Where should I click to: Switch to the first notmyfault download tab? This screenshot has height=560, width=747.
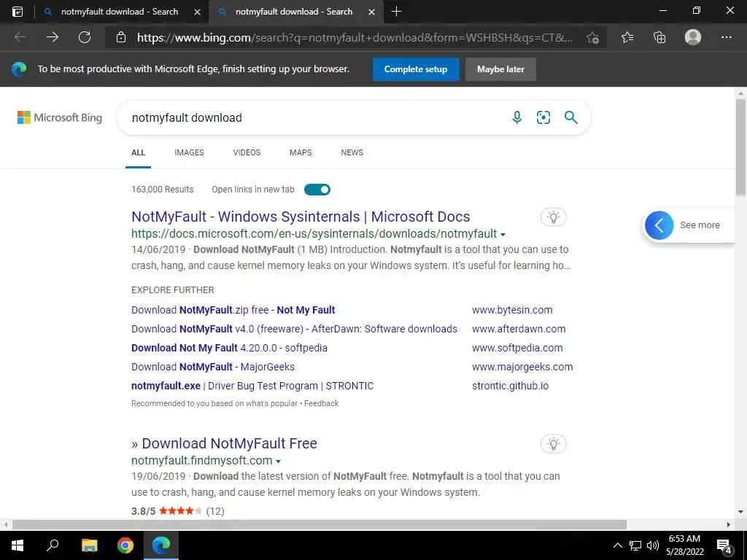tap(119, 12)
